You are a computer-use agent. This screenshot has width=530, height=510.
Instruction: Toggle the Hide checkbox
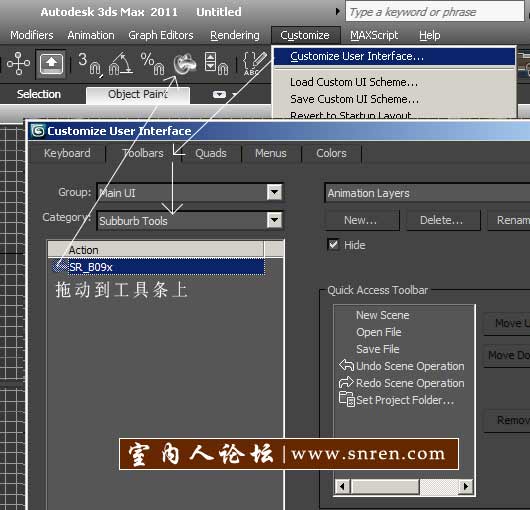pyautogui.click(x=333, y=244)
